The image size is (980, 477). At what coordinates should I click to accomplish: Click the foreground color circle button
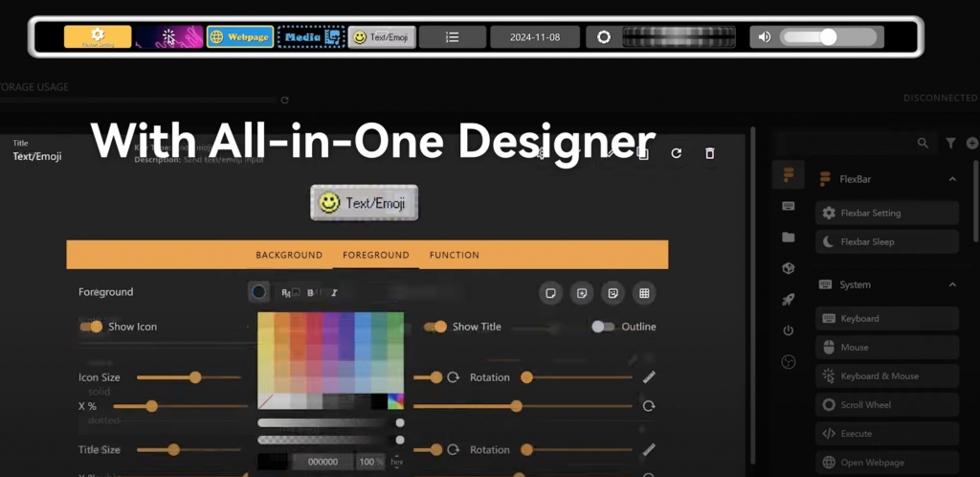[258, 292]
